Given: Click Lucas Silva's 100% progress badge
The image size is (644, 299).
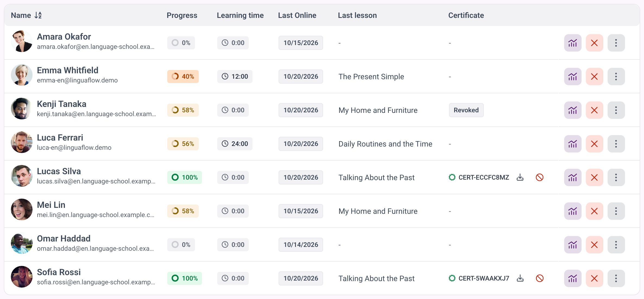Looking at the screenshot, I should (184, 177).
